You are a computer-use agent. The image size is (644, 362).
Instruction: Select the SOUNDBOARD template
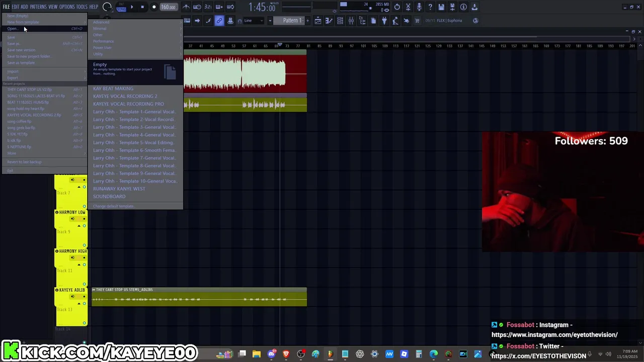135,197
